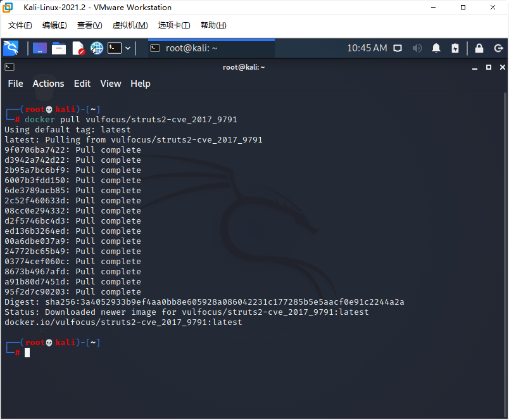Open the web browser globe icon
The image size is (509, 420).
(97, 48)
